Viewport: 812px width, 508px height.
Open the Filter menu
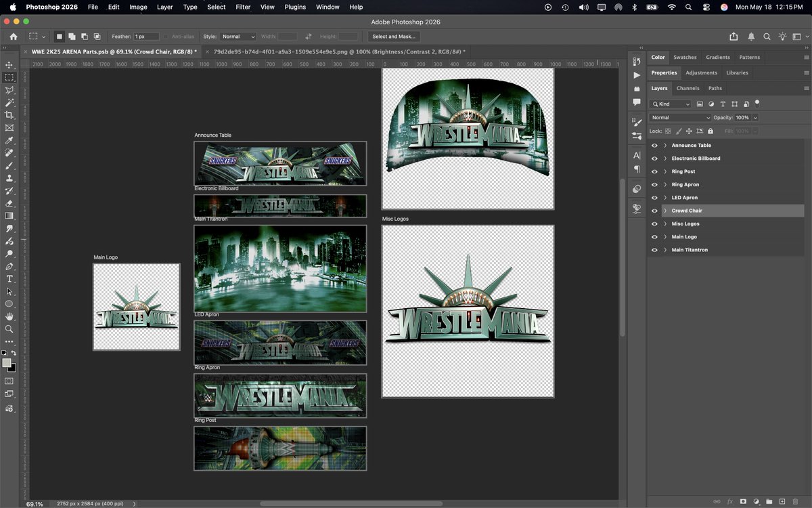(243, 7)
